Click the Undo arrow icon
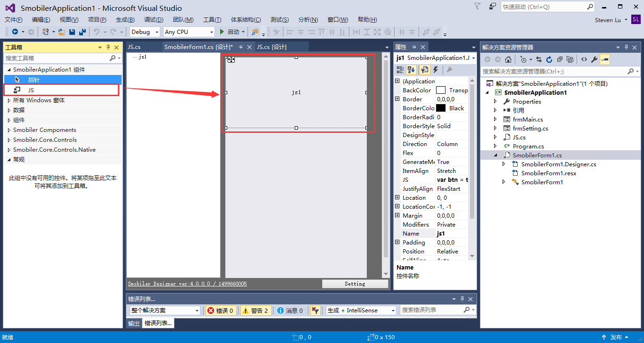The height and width of the screenshot is (343, 644). 96,32
